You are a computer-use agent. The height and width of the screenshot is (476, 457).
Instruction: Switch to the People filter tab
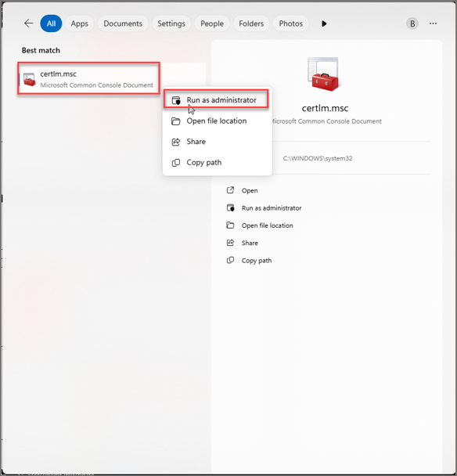pyautogui.click(x=212, y=23)
